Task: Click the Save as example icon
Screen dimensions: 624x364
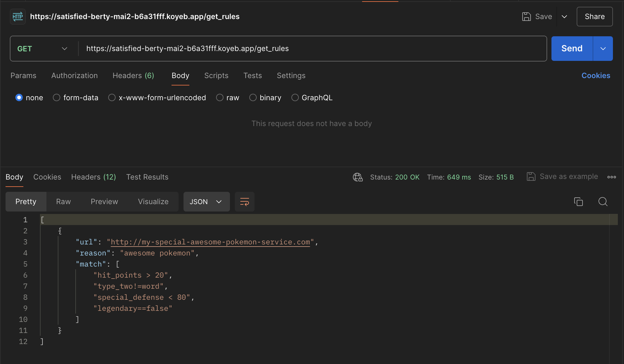Action: [531, 176]
